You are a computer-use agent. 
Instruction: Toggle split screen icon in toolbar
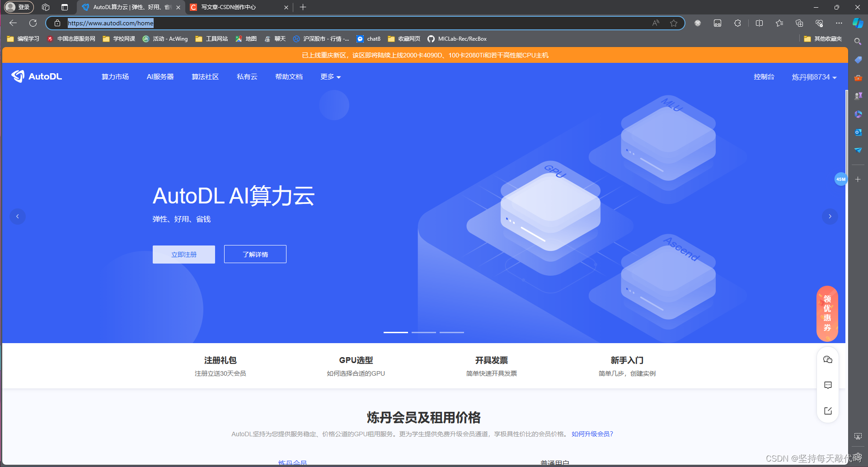tap(759, 23)
